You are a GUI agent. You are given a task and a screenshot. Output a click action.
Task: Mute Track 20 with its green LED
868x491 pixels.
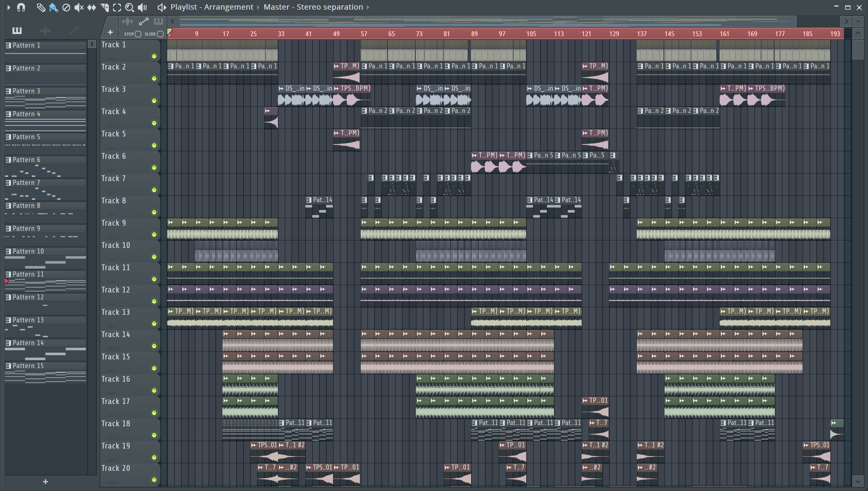point(154,480)
